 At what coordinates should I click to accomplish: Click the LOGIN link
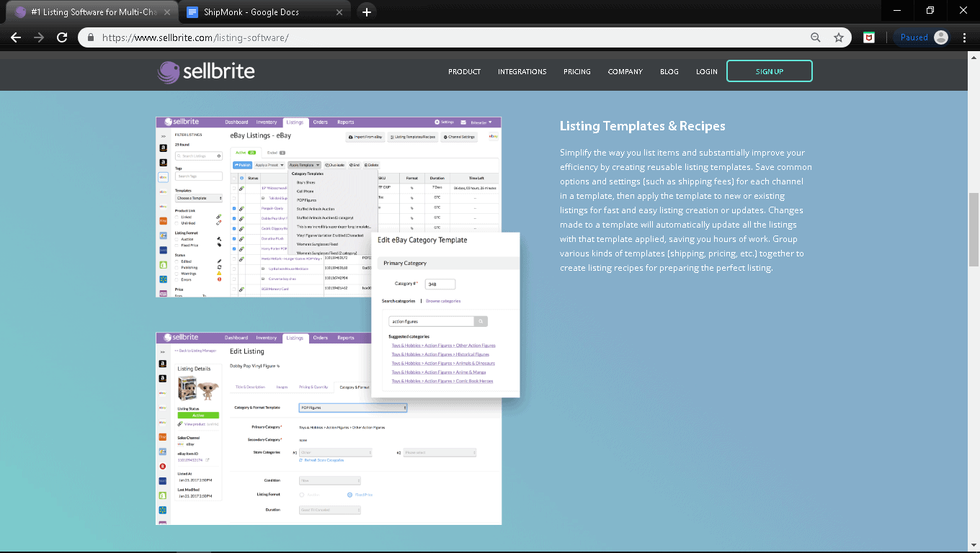(x=706, y=72)
